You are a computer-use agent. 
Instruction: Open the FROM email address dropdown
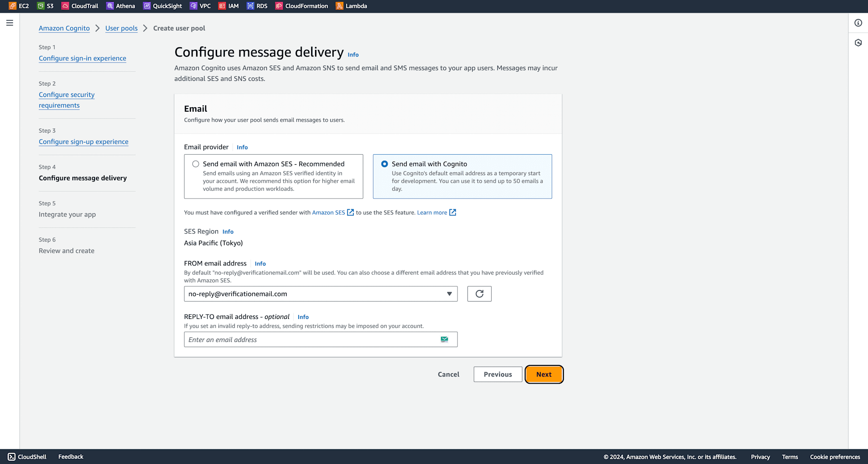click(x=321, y=294)
